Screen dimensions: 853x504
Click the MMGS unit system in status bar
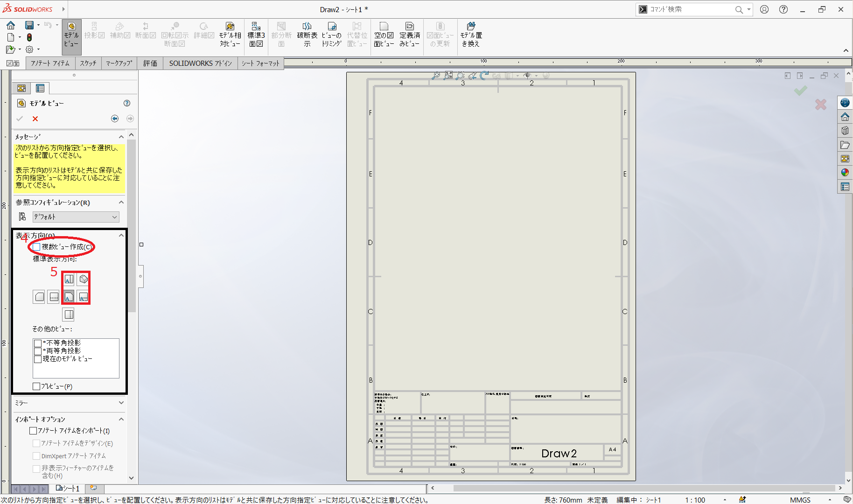point(800,500)
